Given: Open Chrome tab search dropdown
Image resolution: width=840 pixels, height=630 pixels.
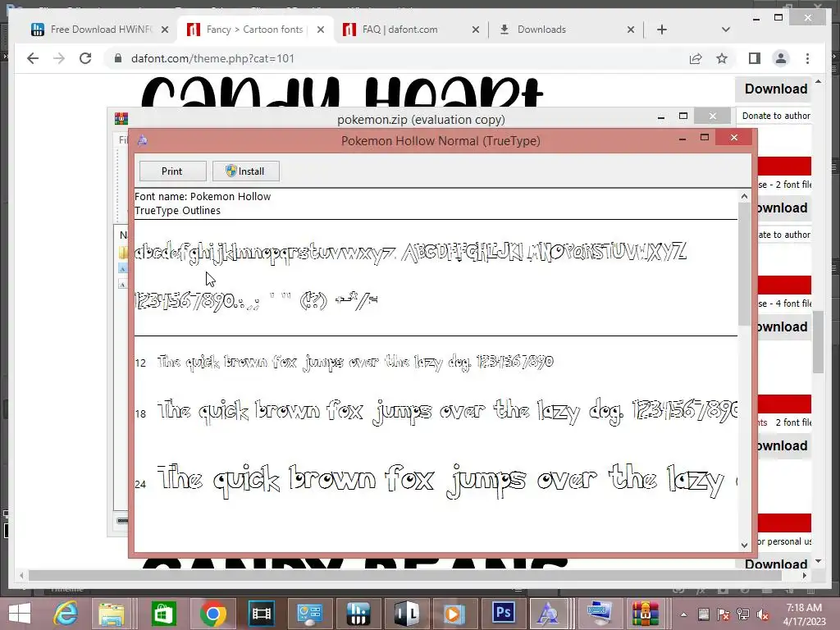Looking at the screenshot, I should tap(726, 30).
